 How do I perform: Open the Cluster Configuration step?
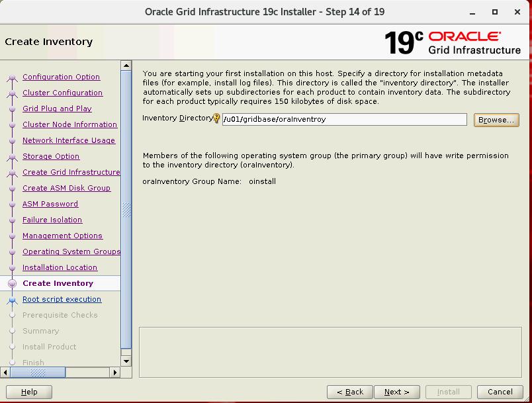[62, 93]
